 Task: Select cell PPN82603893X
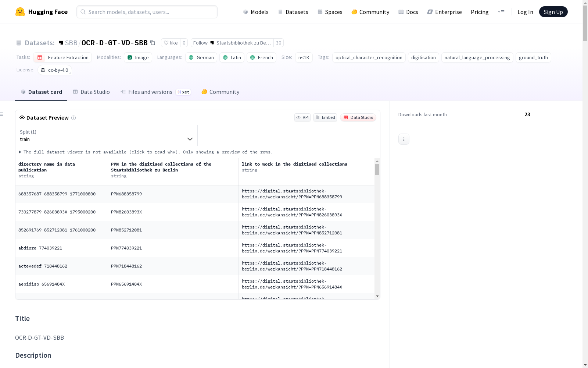click(173, 212)
